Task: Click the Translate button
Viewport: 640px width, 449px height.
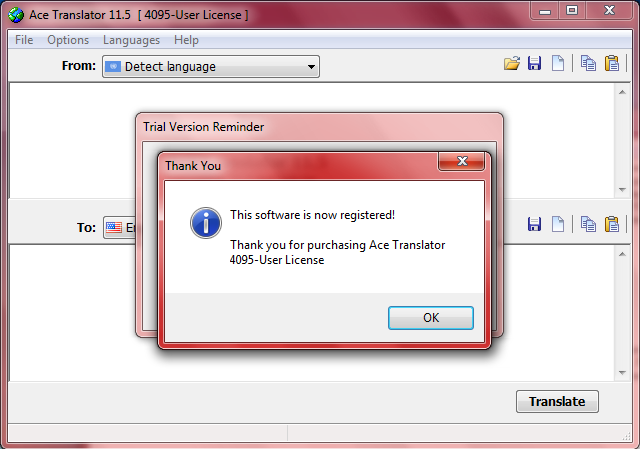Action: point(557,401)
